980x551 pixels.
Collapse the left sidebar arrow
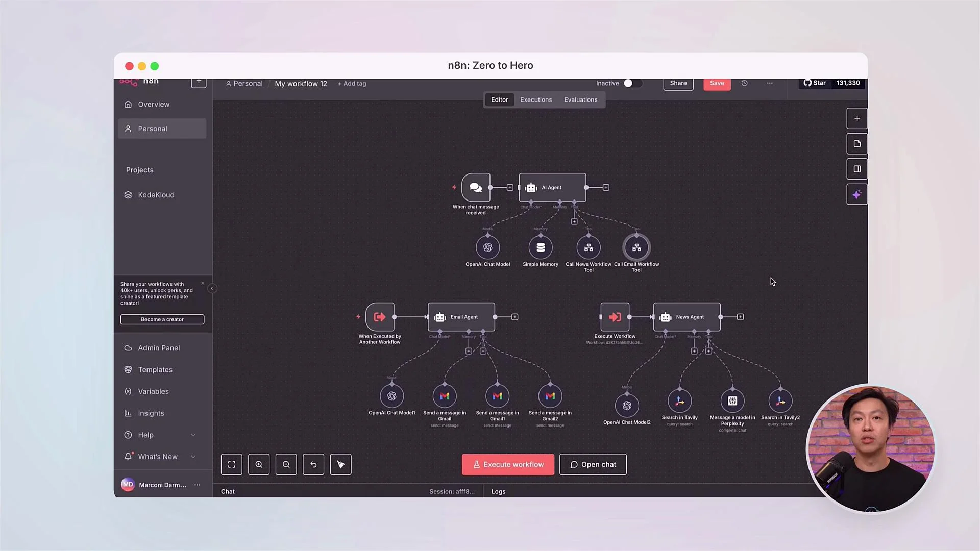[x=212, y=289]
